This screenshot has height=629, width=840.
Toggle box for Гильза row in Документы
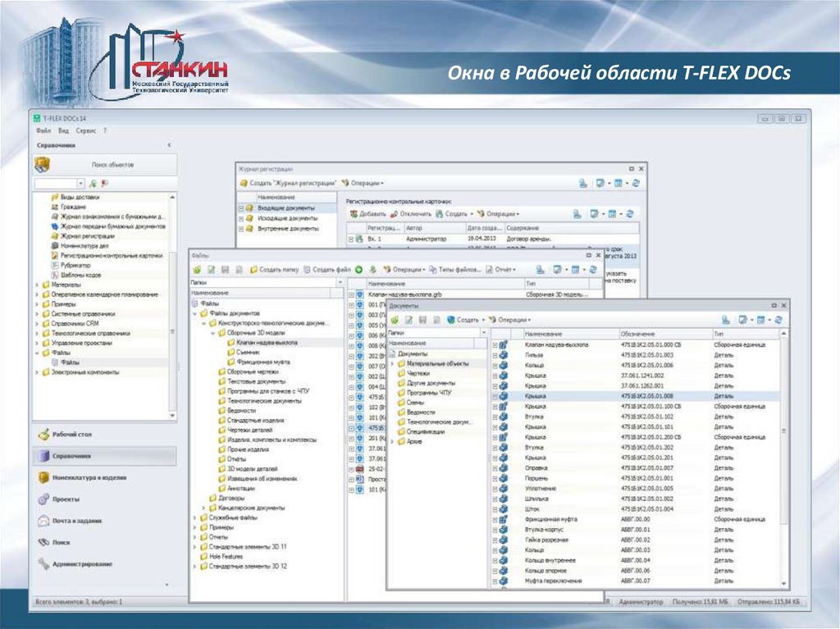coord(495,355)
